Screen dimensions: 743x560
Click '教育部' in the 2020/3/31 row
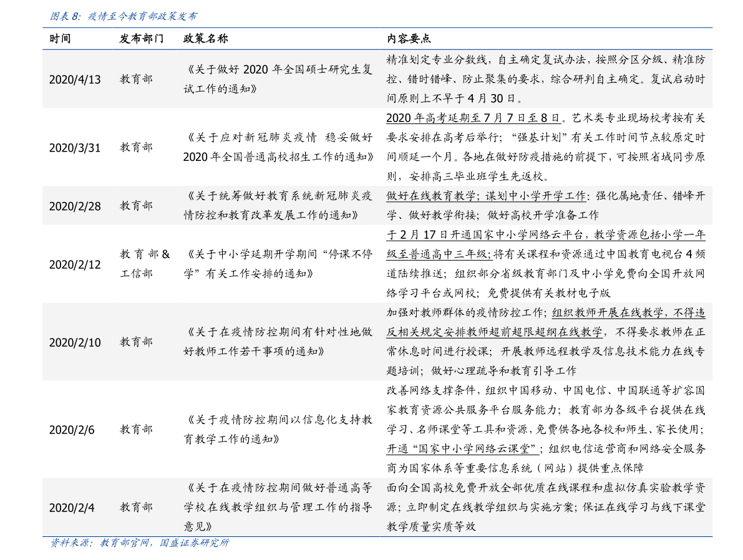pos(136,147)
